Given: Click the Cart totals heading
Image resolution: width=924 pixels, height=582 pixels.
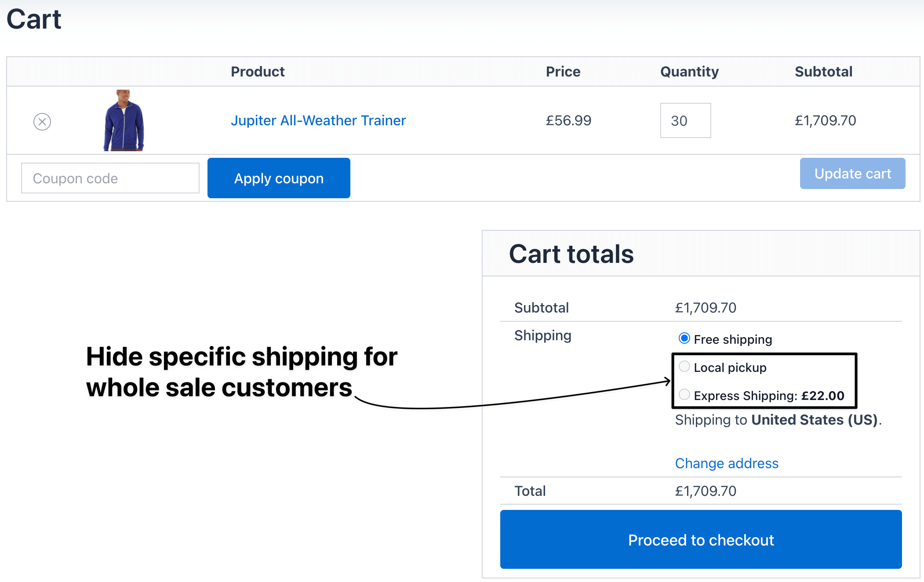Looking at the screenshot, I should point(571,254).
